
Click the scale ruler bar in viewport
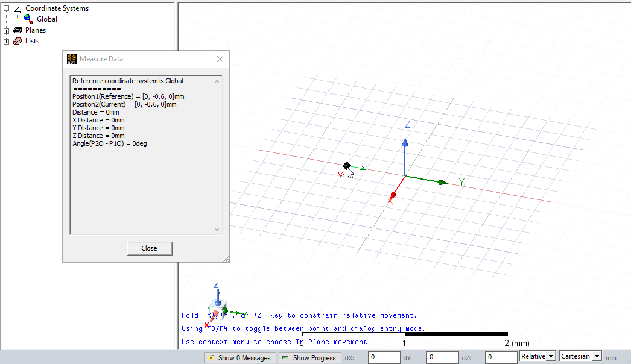[405, 334]
